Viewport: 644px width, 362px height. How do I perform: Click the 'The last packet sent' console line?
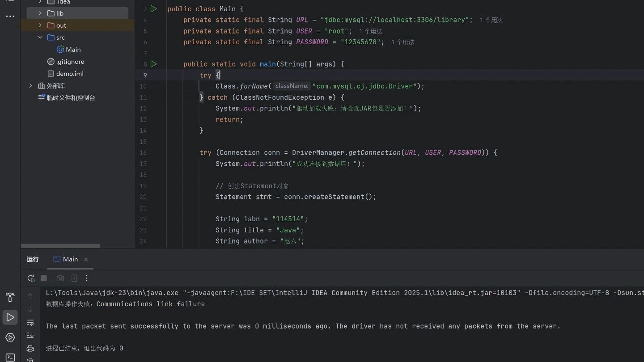coord(303,326)
